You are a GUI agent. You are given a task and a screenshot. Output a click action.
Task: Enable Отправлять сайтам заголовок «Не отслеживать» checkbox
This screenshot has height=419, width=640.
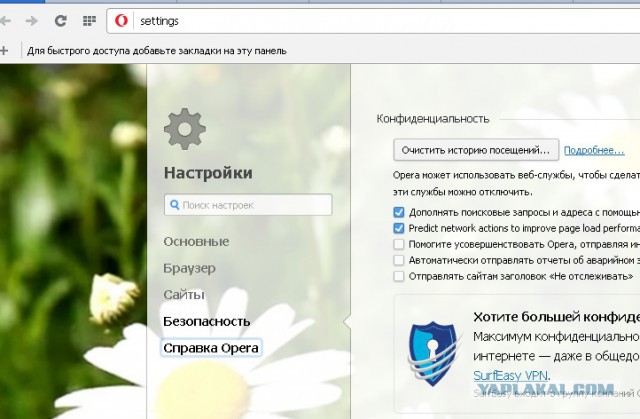(x=399, y=276)
